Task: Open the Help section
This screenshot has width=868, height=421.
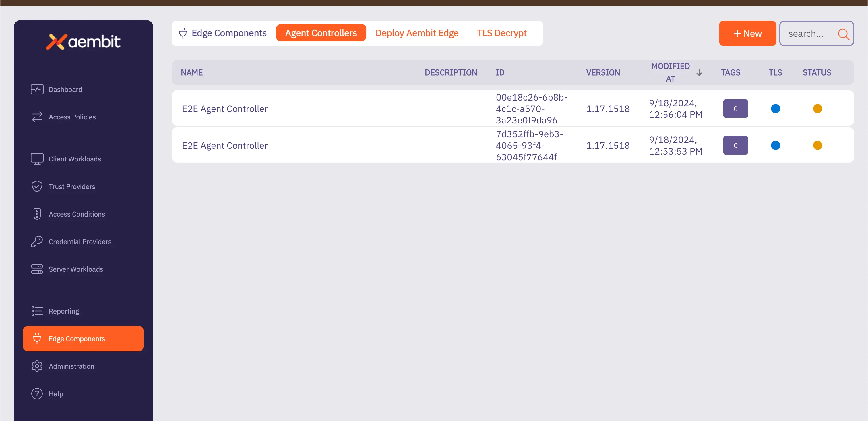Action: 56,393
